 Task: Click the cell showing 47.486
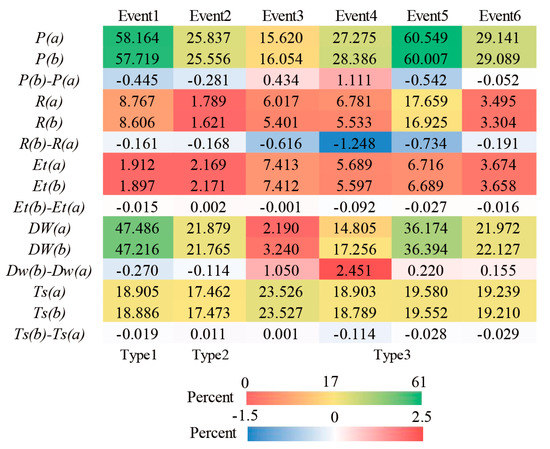pyautogui.click(x=138, y=227)
